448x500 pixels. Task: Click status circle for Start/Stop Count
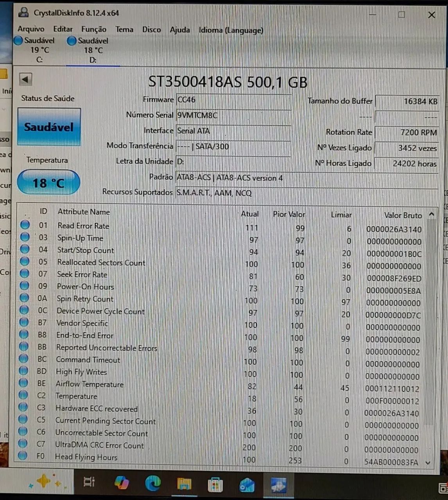(x=25, y=249)
